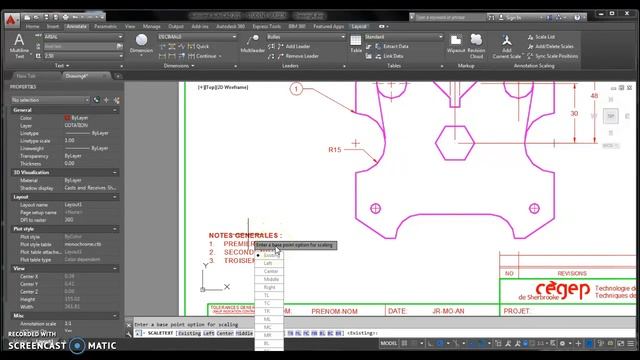The width and height of the screenshot is (640, 360).
Task: Click Link Data in Tables panel
Action: (x=389, y=56)
